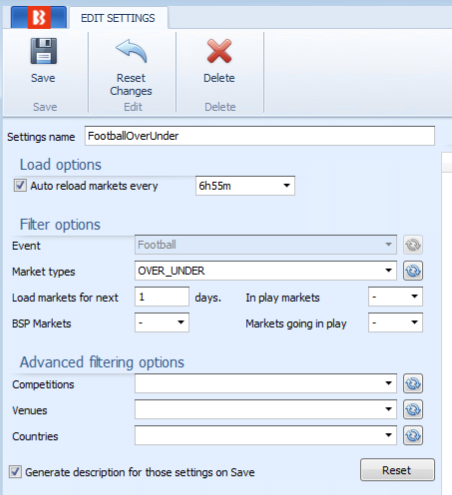The width and height of the screenshot is (452, 495).
Task: Open the red B application menu button
Action: pos(39,17)
